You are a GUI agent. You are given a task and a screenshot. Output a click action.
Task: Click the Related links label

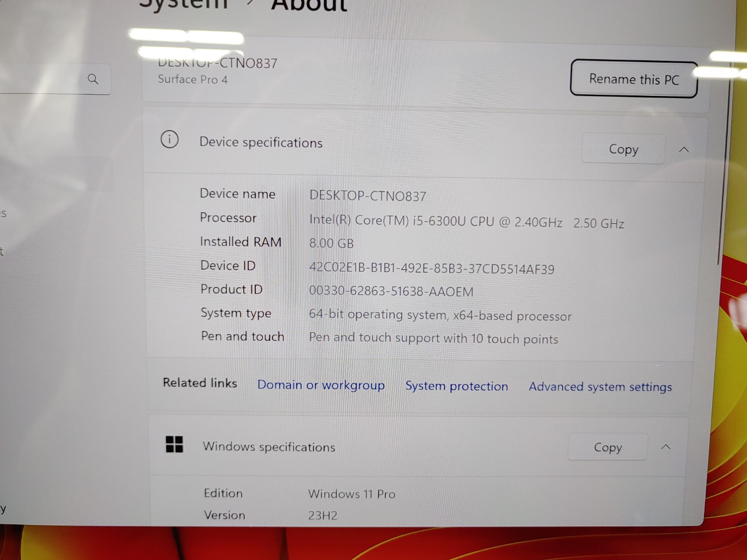200,383
